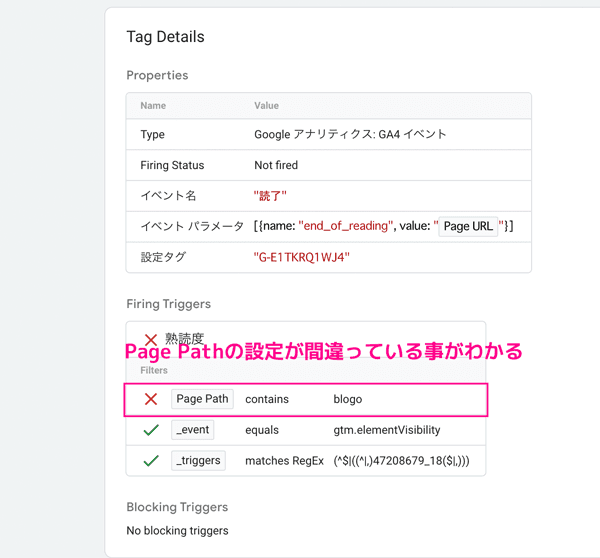The width and height of the screenshot is (600, 558).
Task: Click the Page URL variable chip
Action: [468, 226]
